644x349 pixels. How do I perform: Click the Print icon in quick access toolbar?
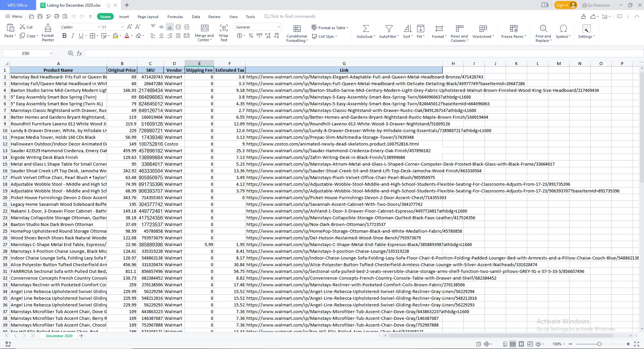pyautogui.click(x=57, y=16)
